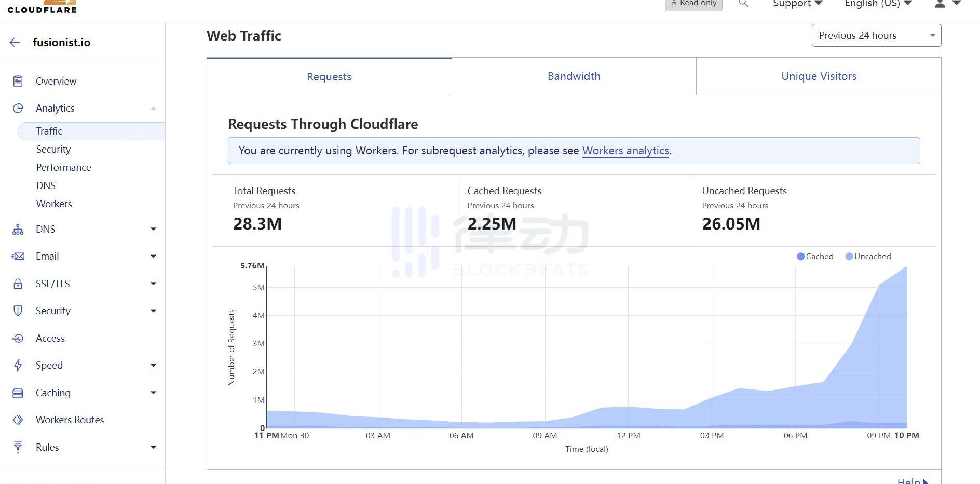Click the DNS network icon in sidebar

pos(18,229)
